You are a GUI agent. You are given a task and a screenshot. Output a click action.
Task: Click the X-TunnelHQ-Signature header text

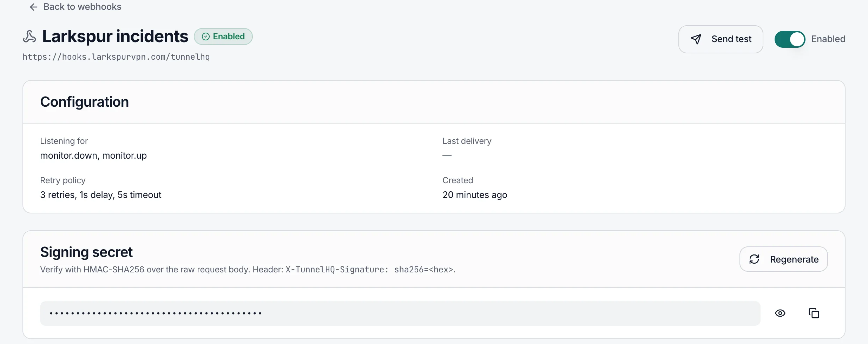(369, 270)
